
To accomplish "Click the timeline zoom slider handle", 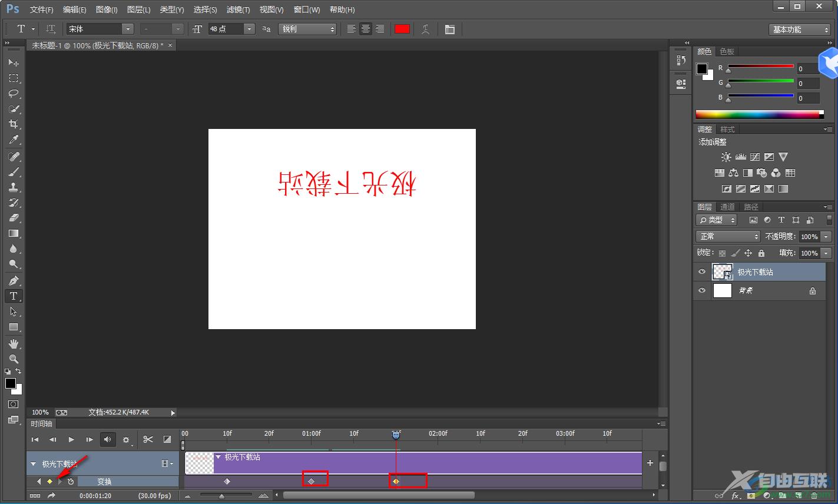I will 221,496.
